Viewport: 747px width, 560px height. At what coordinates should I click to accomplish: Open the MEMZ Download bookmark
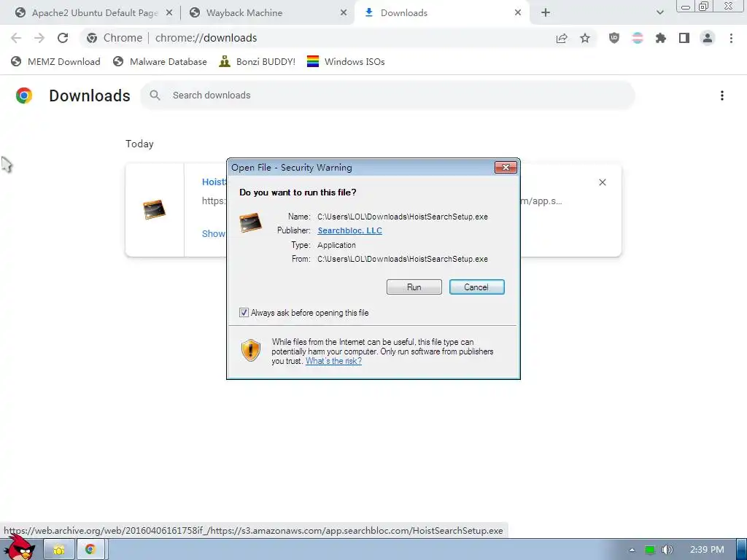tap(55, 61)
